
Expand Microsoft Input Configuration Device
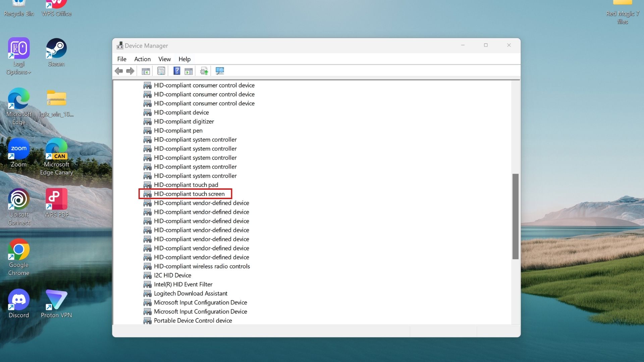click(200, 302)
